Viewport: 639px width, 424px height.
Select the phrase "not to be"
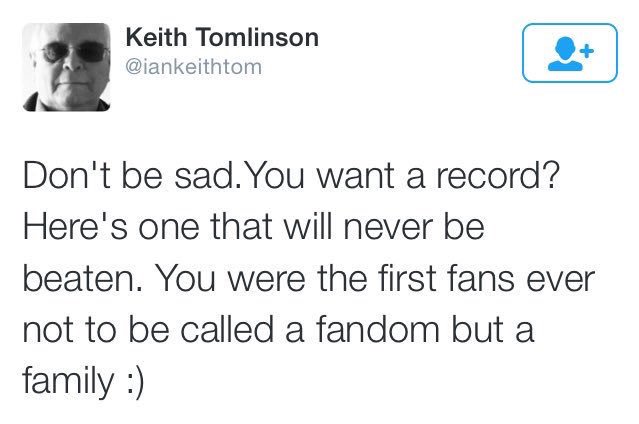coord(96,329)
